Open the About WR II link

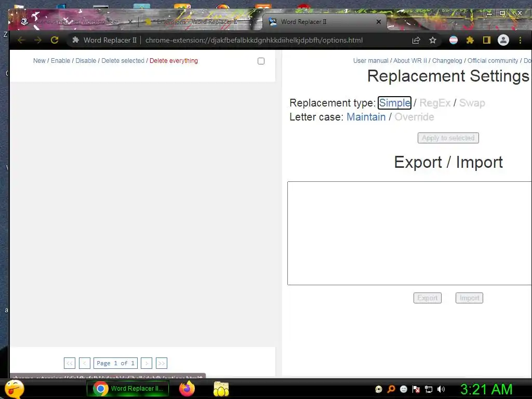[410, 61]
